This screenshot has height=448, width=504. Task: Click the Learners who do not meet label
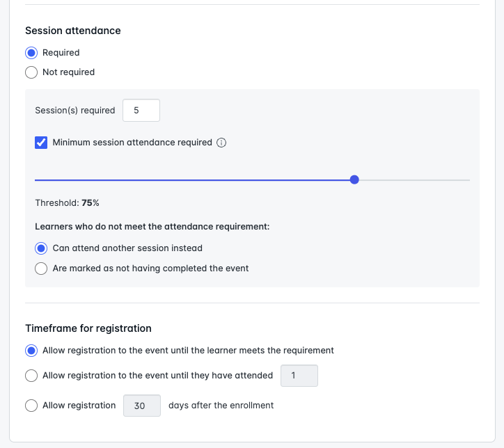click(x=152, y=227)
